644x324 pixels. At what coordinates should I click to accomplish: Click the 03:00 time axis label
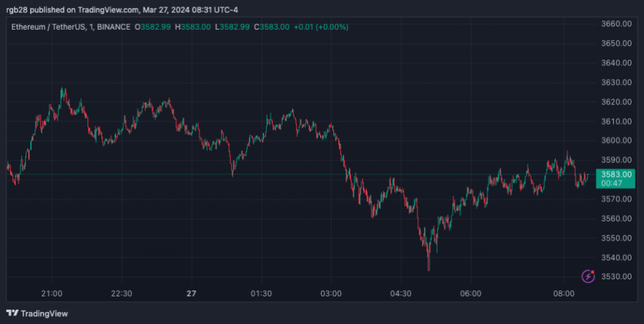click(331, 293)
